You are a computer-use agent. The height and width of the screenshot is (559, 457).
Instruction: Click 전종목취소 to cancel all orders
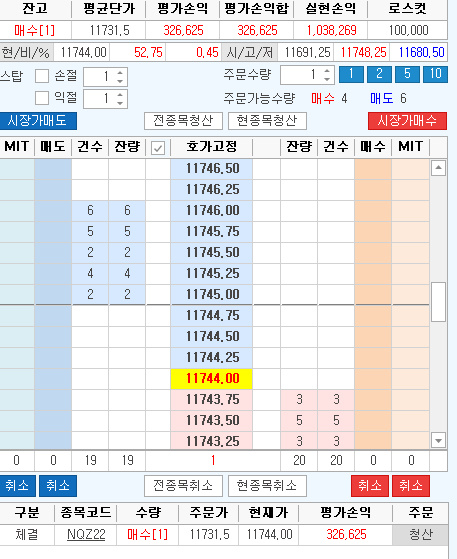pyautogui.click(x=183, y=486)
